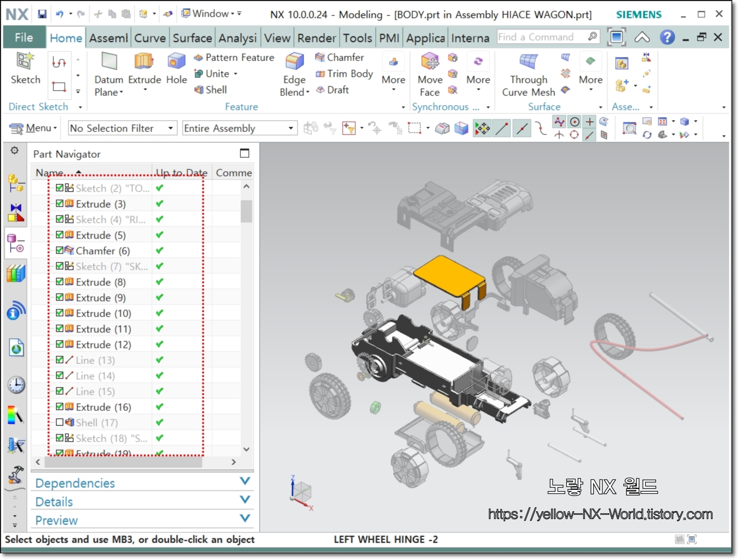Viewport: 739px width, 560px height.
Task: Uncheck the Extrude (12) checkbox
Action: pos(60,344)
